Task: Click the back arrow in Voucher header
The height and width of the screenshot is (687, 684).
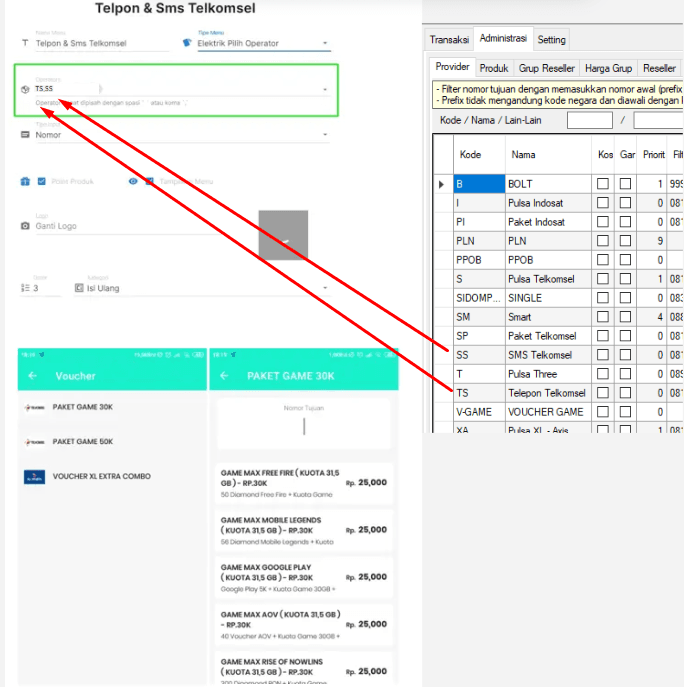Action: coord(32,376)
